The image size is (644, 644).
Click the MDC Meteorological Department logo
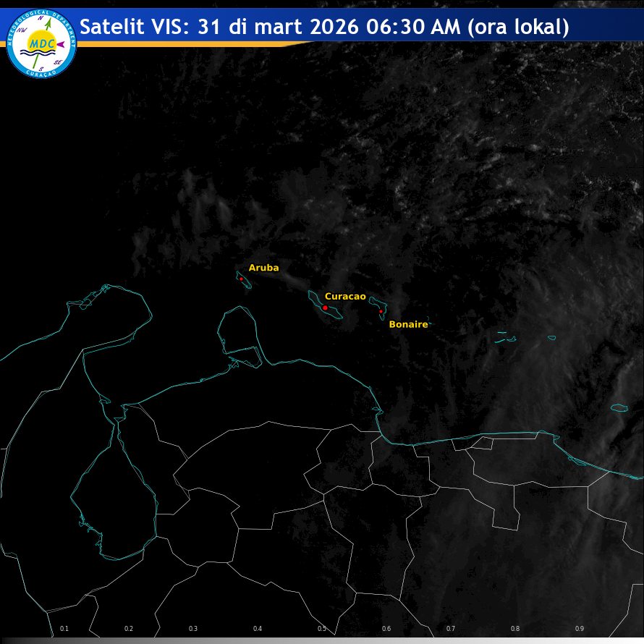click(x=41, y=43)
